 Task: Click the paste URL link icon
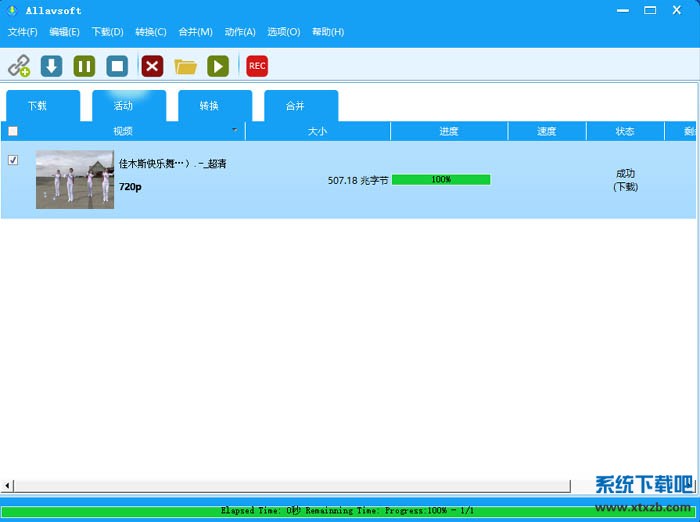point(19,67)
